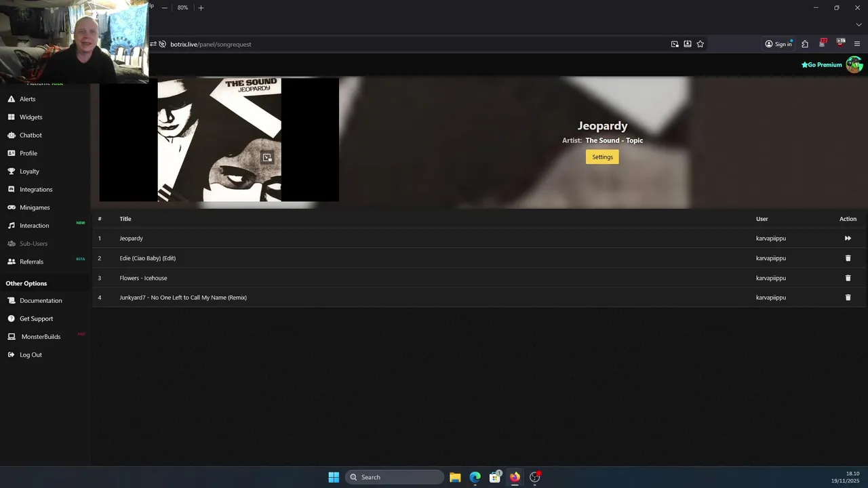This screenshot has height=488, width=868.
Task: Launch Microsoft Edge from the taskbar
Action: pyautogui.click(x=475, y=477)
